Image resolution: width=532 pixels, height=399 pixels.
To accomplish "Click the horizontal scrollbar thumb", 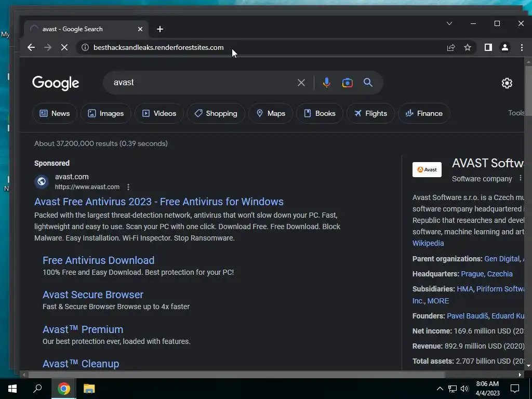I will click(x=236, y=375).
